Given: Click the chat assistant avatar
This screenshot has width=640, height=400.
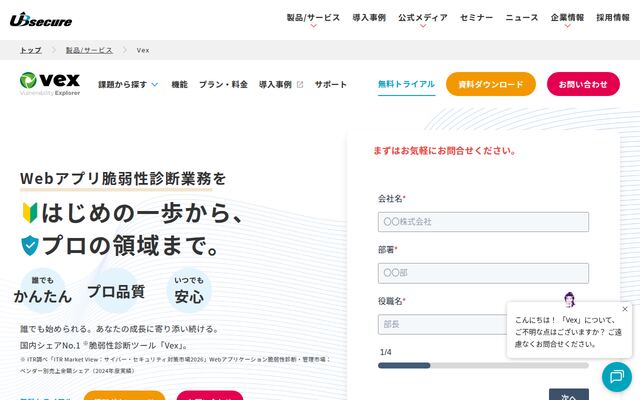Looking at the screenshot, I should click(569, 300).
